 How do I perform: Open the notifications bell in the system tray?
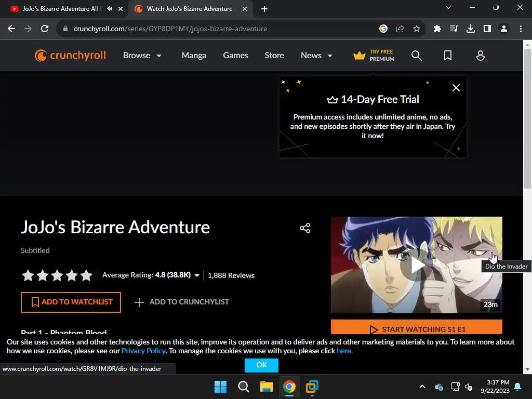(x=518, y=387)
